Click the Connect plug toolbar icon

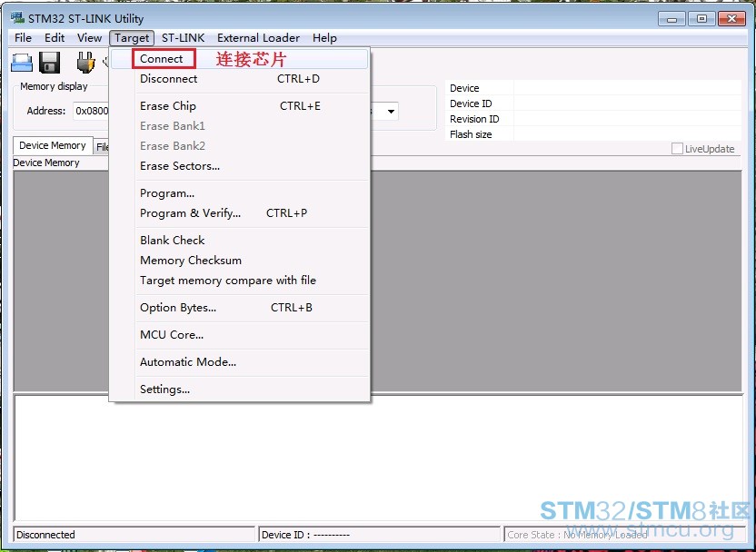click(x=85, y=63)
